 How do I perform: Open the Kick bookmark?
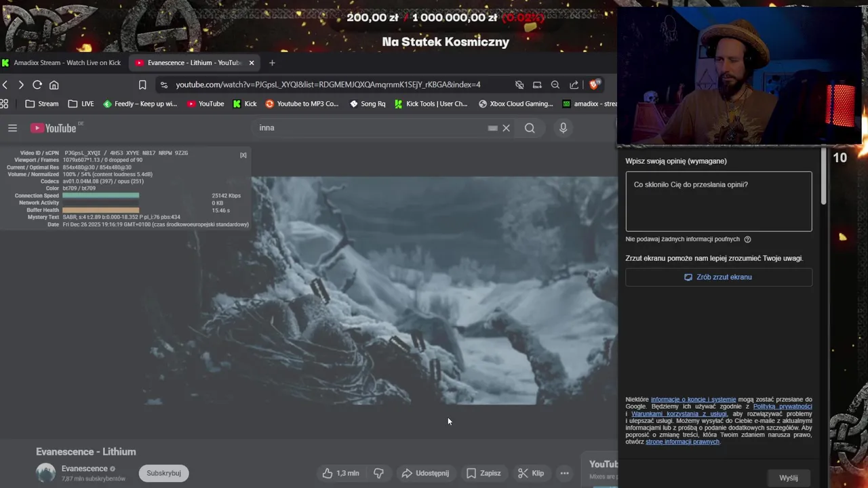click(245, 104)
